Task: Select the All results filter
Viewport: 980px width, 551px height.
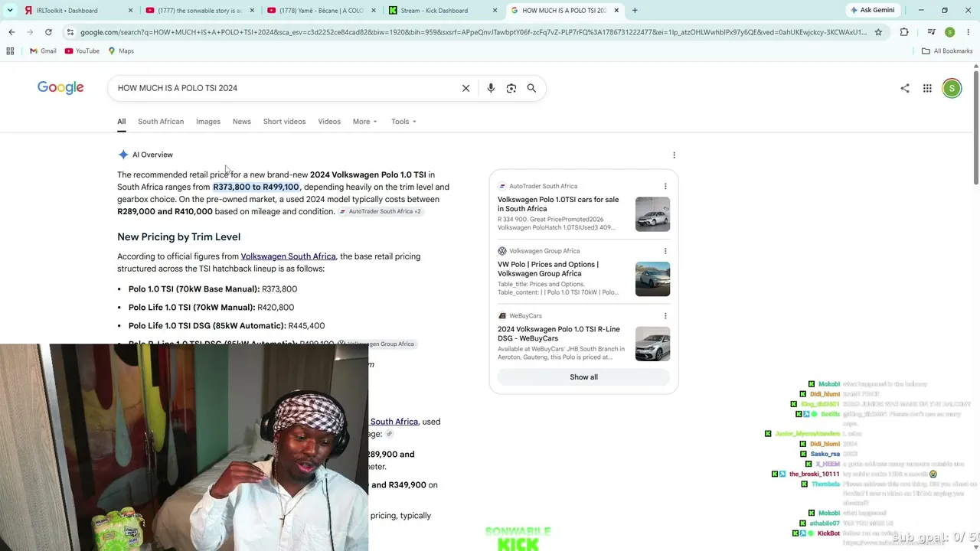Action: pos(121,122)
